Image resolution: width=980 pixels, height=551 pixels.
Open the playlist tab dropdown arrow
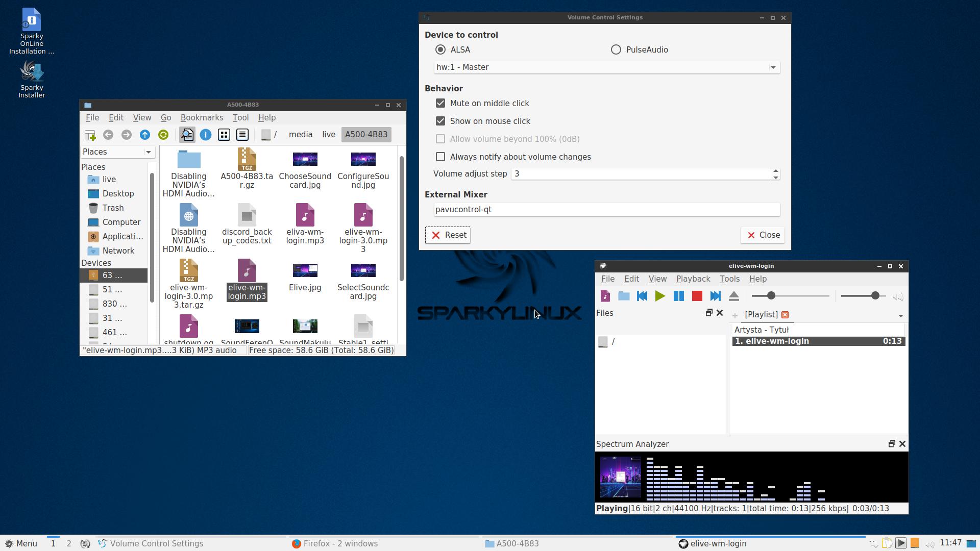tap(900, 316)
